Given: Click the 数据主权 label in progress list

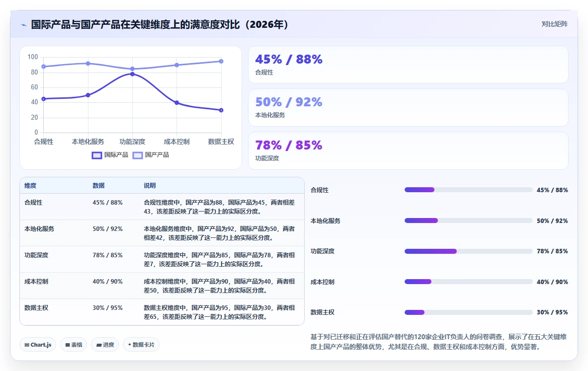Looking at the screenshot, I should (x=323, y=312).
